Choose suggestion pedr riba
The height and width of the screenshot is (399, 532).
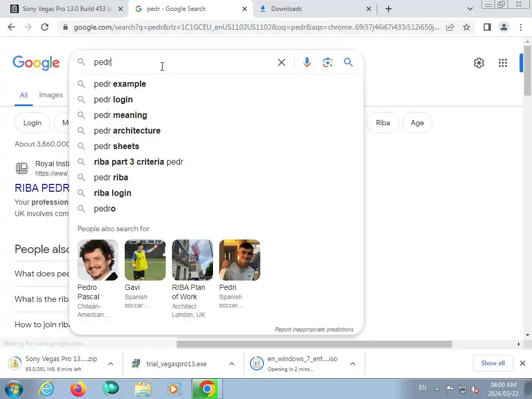point(217,178)
